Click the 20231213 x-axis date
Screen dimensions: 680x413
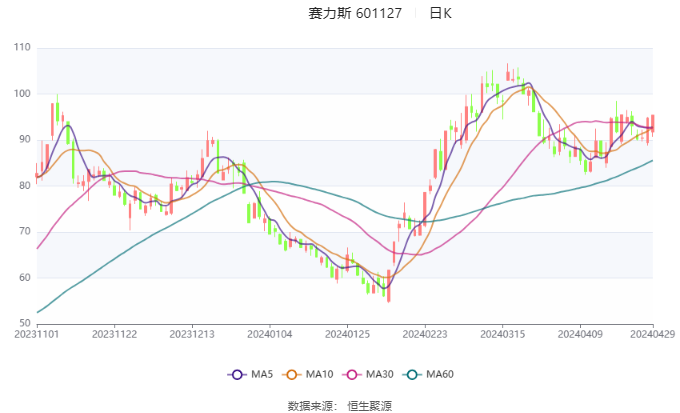(x=193, y=335)
